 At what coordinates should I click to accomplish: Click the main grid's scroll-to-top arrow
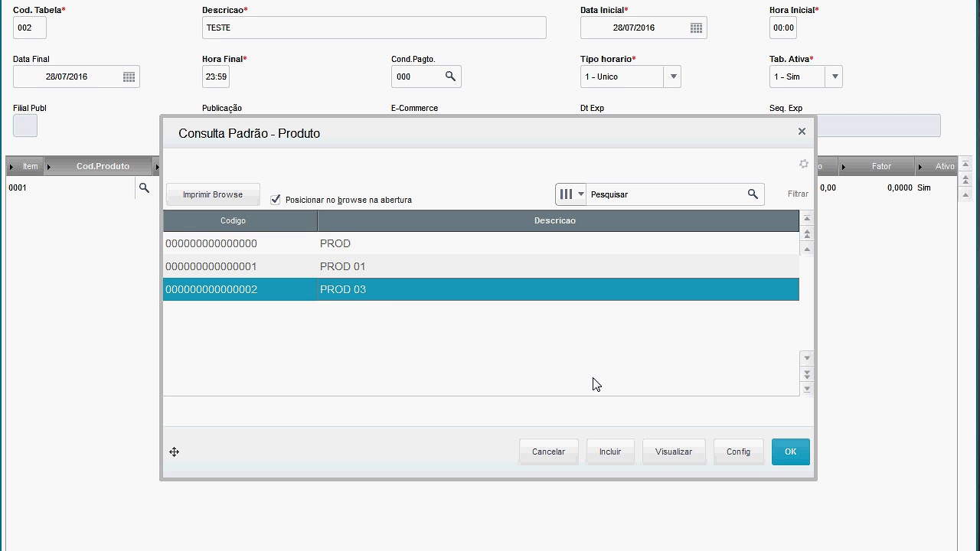(965, 165)
